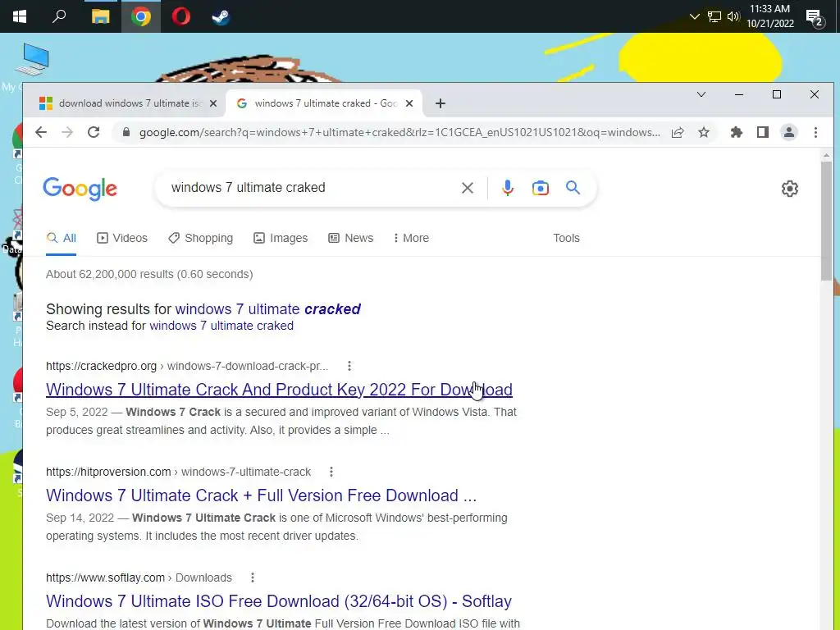Click the https://hitproversion.com URL text

pos(108,472)
